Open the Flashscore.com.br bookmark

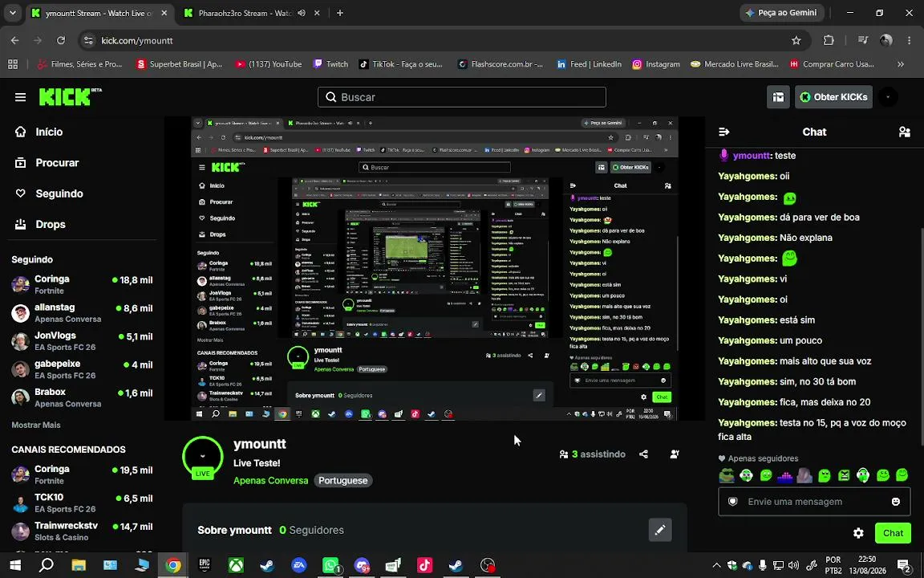(x=500, y=64)
